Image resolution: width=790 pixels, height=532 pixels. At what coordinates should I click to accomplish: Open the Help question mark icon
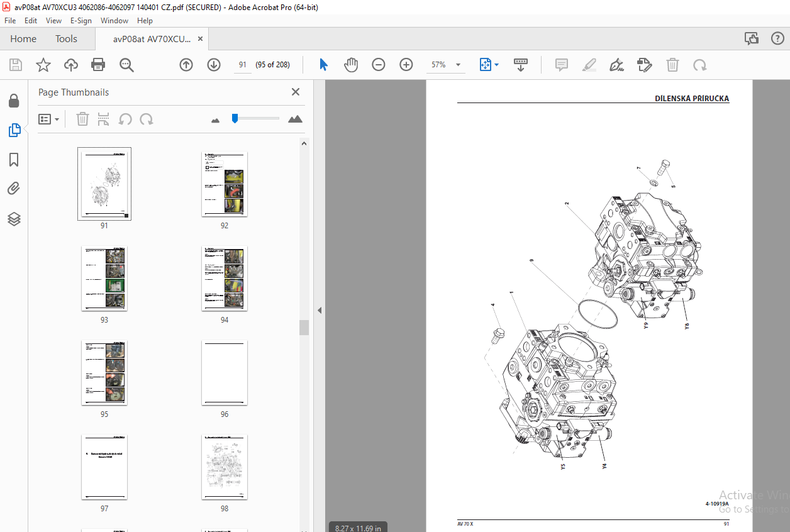[x=777, y=38]
